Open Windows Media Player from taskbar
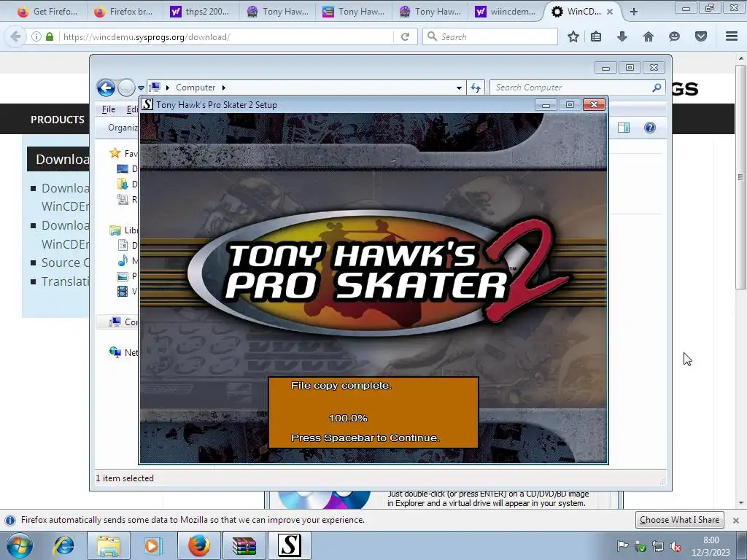747x560 pixels. (152, 545)
